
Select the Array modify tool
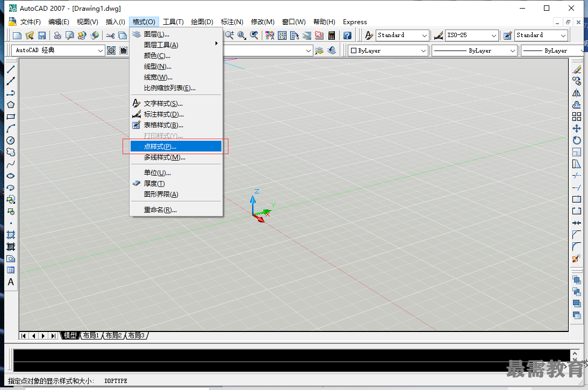[577, 117]
